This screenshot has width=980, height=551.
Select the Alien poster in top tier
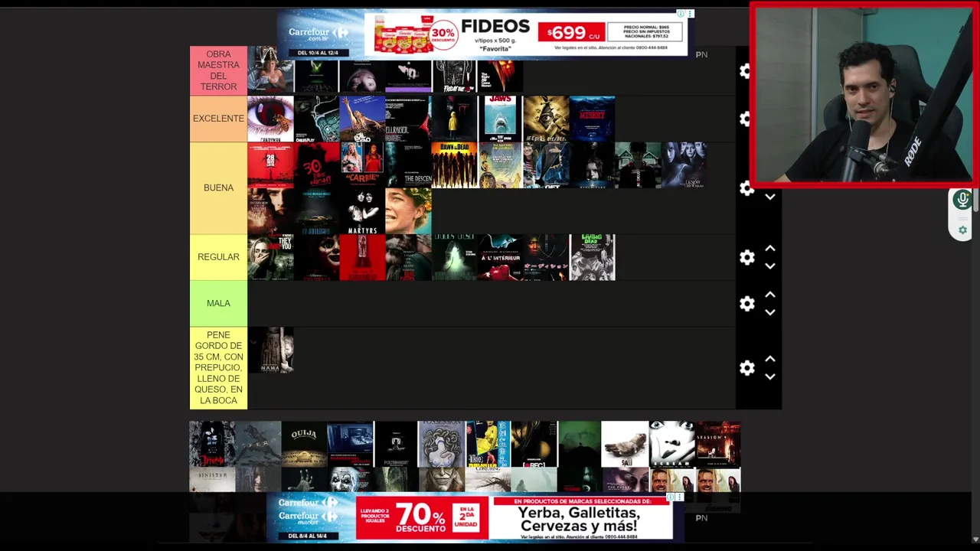click(316, 77)
